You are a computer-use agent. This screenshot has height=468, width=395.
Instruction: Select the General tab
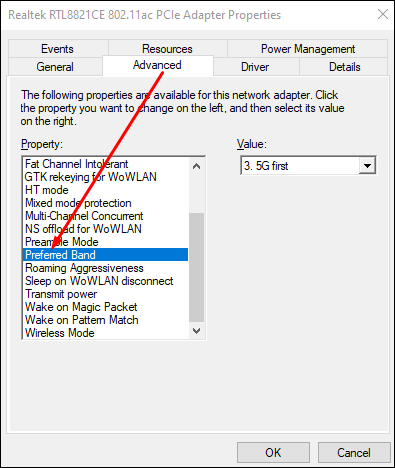(55, 67)
